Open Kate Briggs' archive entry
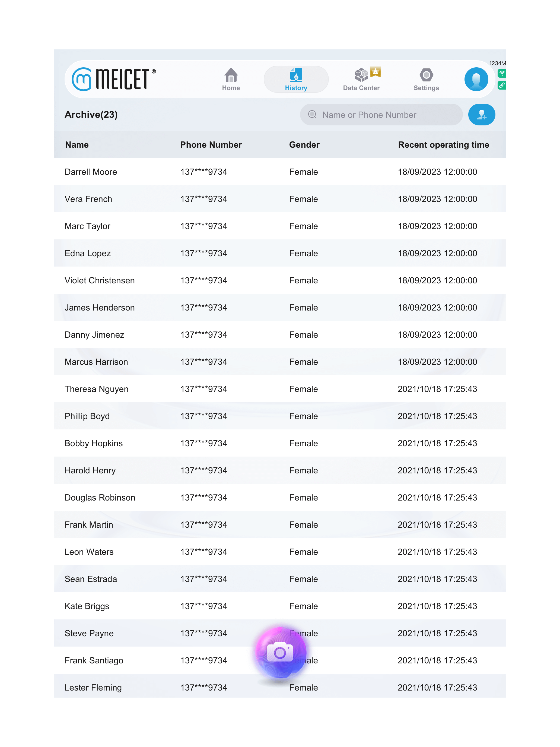 [280, 606]
